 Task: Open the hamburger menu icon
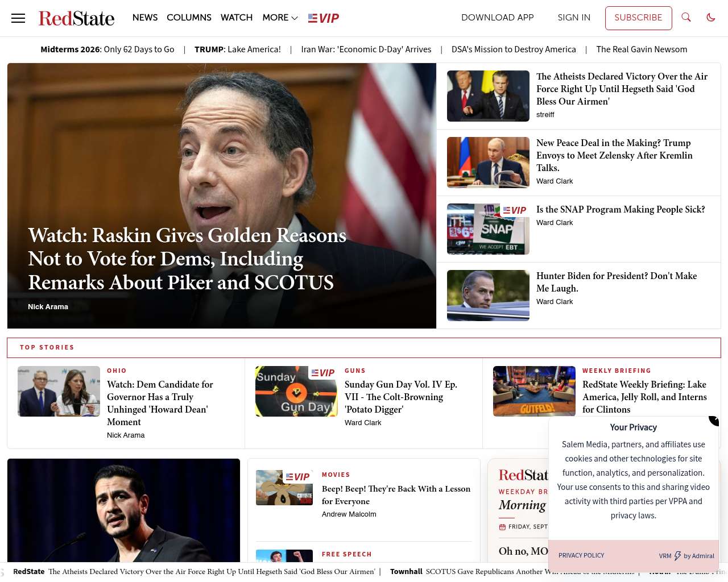pos(18,18)
